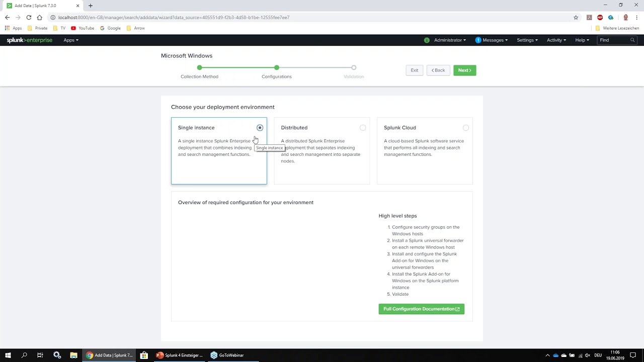Image resolution: width=644 pixels, height=362 pixels.
Task: Open the Google bookmark
Action: tap(110, 28)
